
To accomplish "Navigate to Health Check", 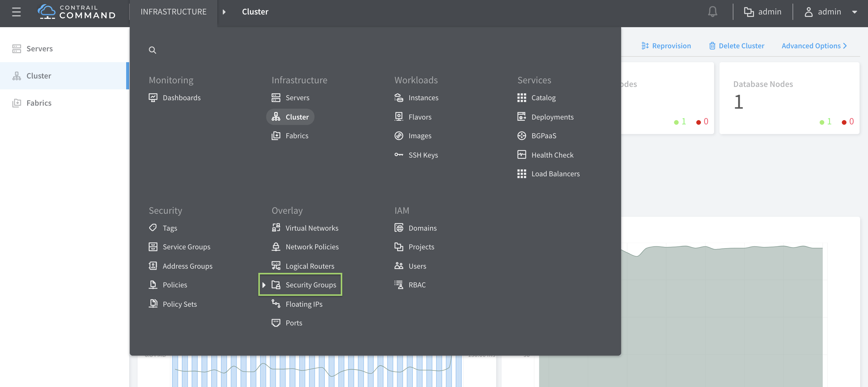I will [x=552, y=155].
